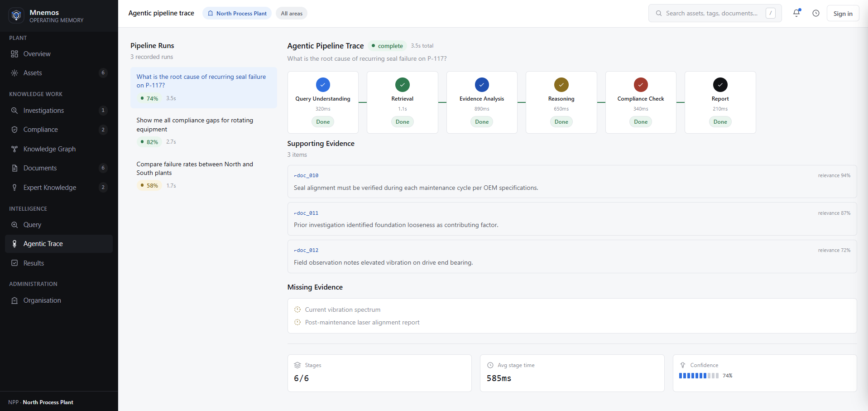Image resolution: width=868 pixels, height=411 pixels.
Task: Open the Organisation administration page
Action: coord(59,300)
